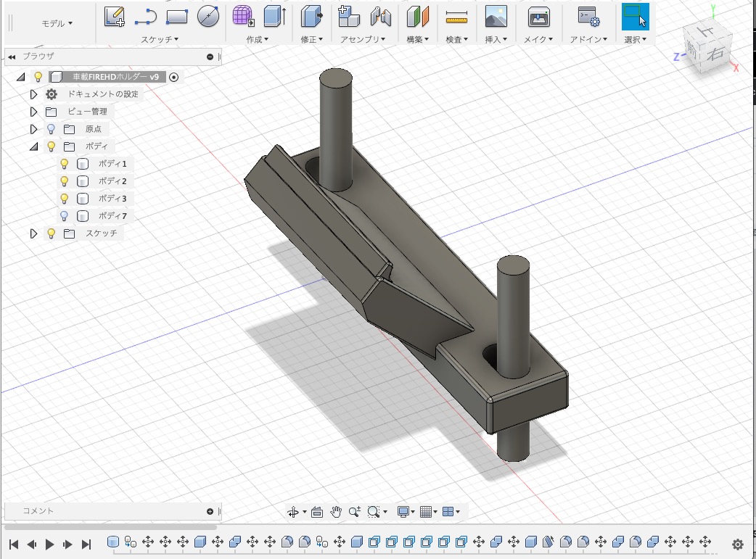Collapse the root 車載FIREHDホルダー tree node
The height and width of the screenshot is (559, 756).
pos(21,77)
